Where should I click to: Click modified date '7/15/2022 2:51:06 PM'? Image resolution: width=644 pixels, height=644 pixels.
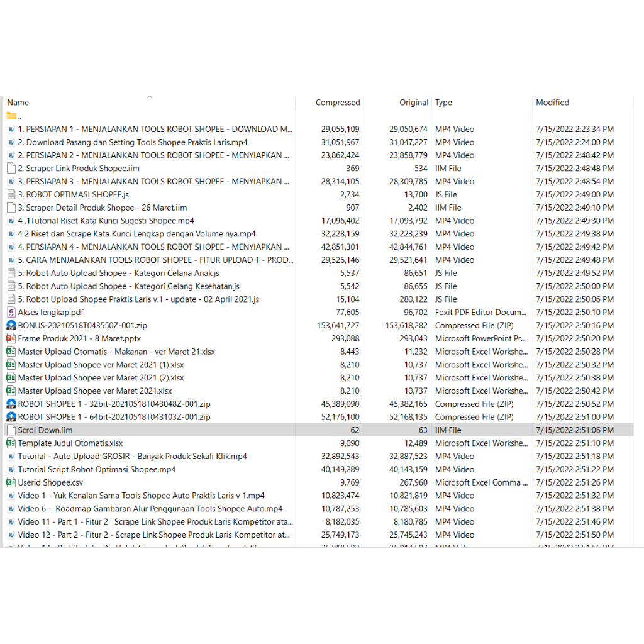575,430
